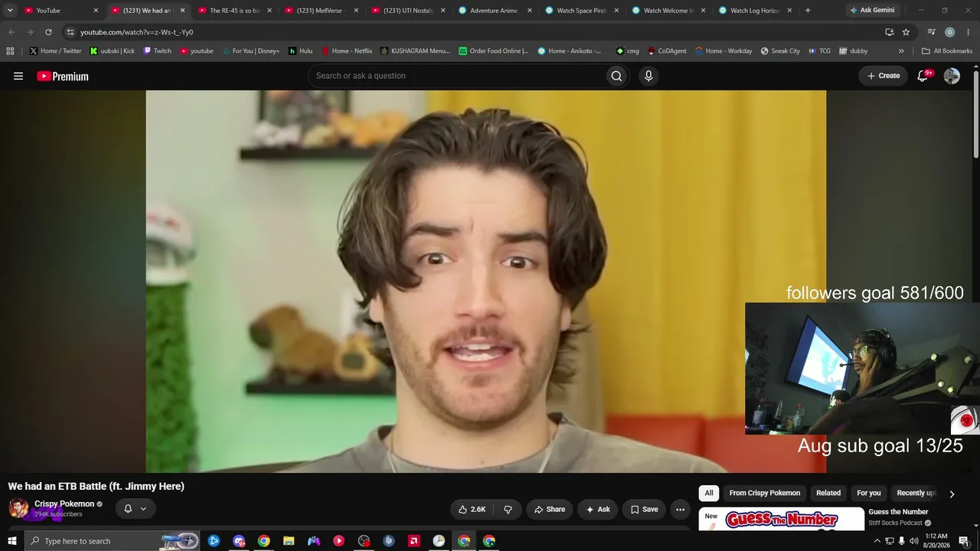Open Guess the Number video thumbnail
980x551 pixels.
(782, 519)
